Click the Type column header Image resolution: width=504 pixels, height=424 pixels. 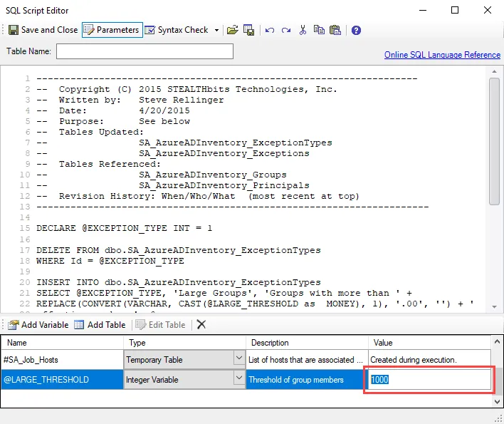pos(184,343)
